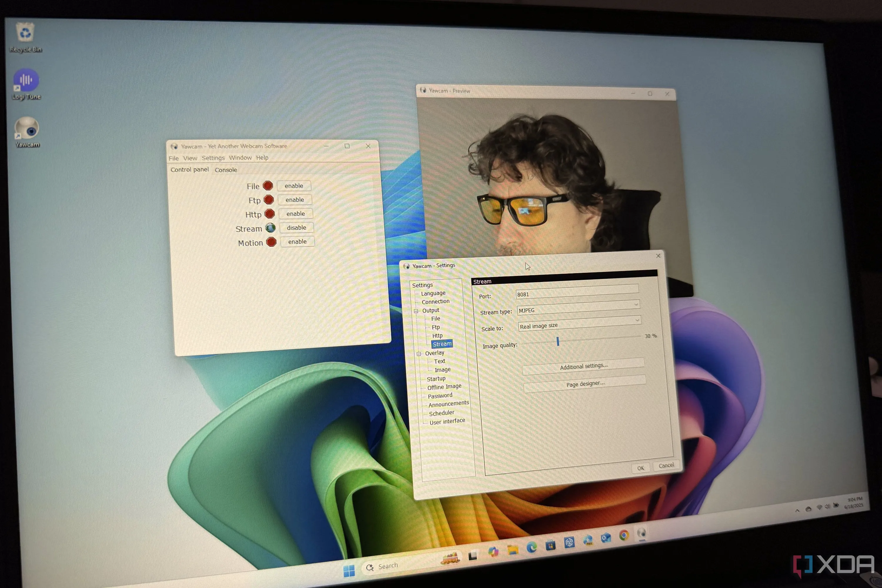882x588 pixels.
Task: Open the Recycle Bin desktop icon
Action: 25,37
